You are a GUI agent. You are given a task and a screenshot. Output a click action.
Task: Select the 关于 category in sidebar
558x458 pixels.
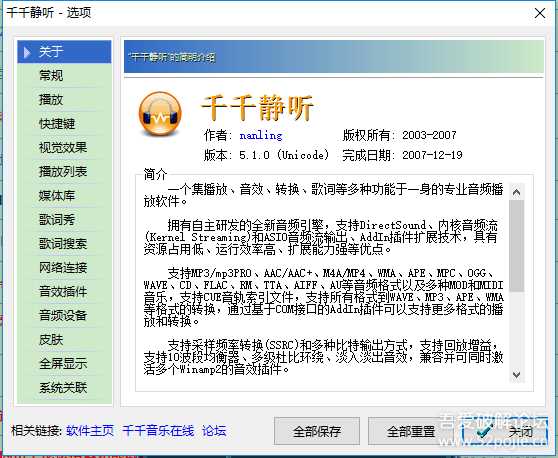[64, 52]
